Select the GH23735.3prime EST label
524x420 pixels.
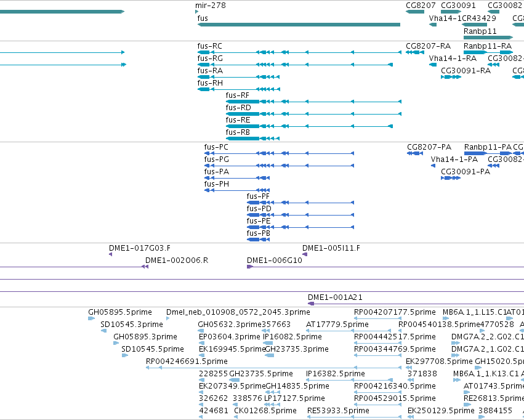pos(297,349)
